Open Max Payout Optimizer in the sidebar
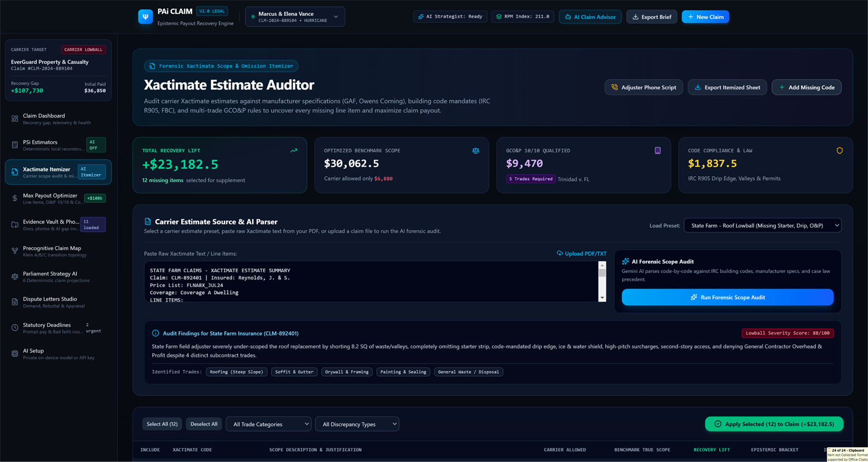Image resolution: width=868 pixels, height=462 pixels. 58,198
